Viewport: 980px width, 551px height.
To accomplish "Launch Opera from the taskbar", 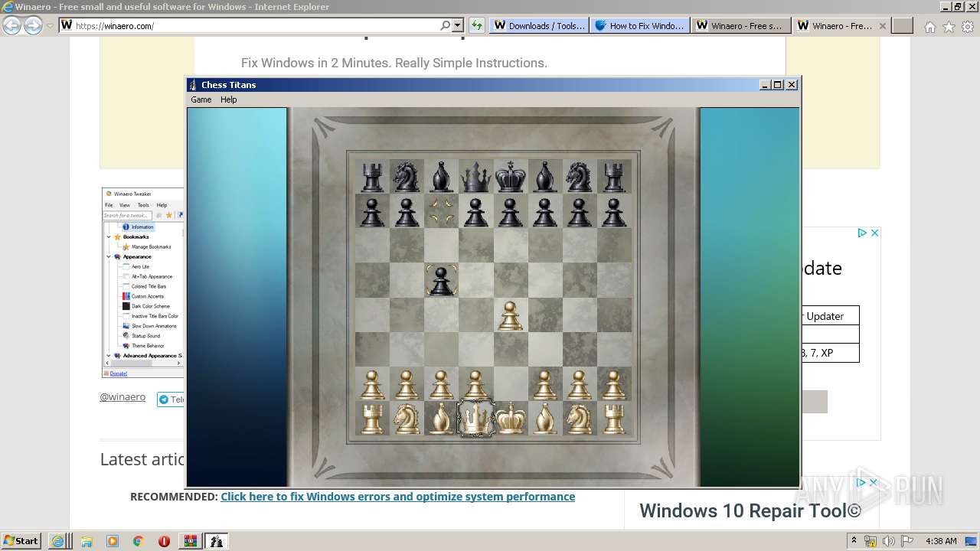I will click(x=164, y=541).
